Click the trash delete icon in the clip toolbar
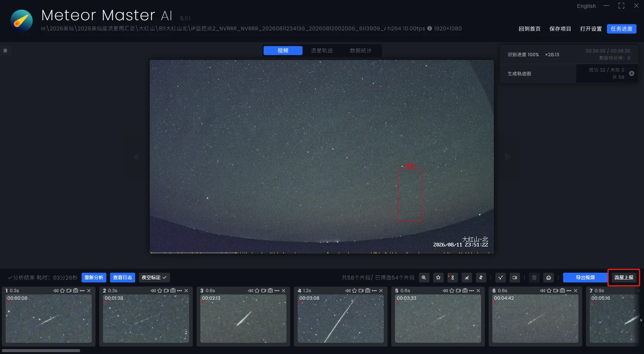The width and height of the screenshot is (644, 354). [534, 278]
